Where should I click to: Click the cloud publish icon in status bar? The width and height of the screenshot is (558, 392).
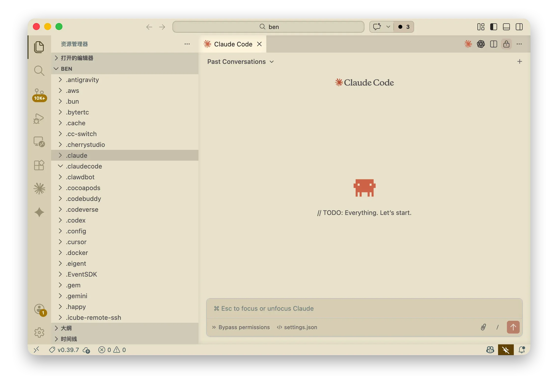(x=86, y=350)
